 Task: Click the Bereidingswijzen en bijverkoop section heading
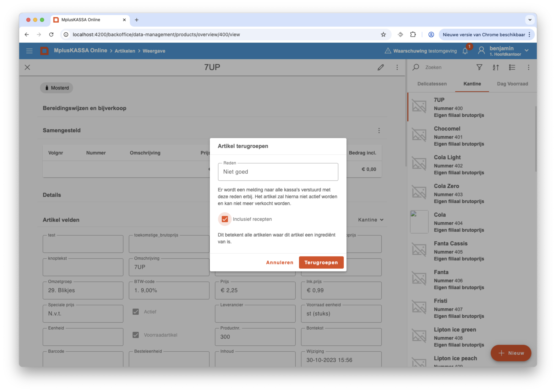(85, 108)
